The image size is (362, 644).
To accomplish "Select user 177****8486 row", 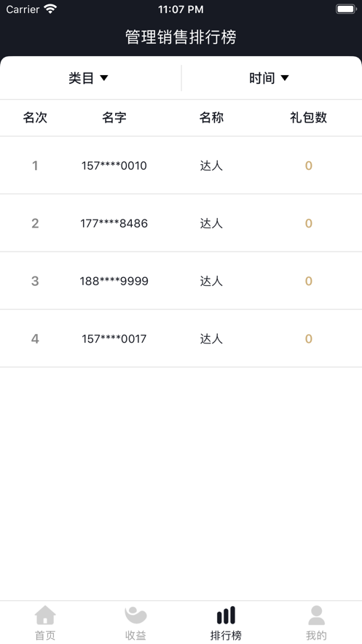I will click(x=181, y=223).
